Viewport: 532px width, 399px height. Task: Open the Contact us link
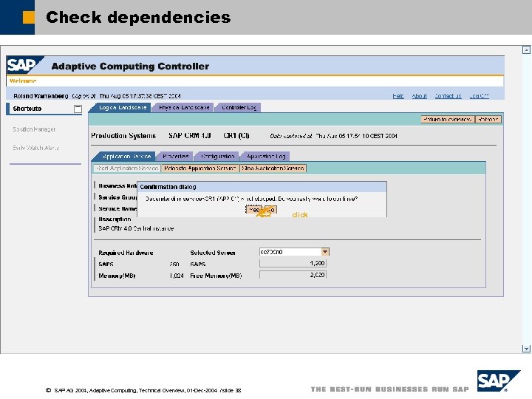point(449,96)
